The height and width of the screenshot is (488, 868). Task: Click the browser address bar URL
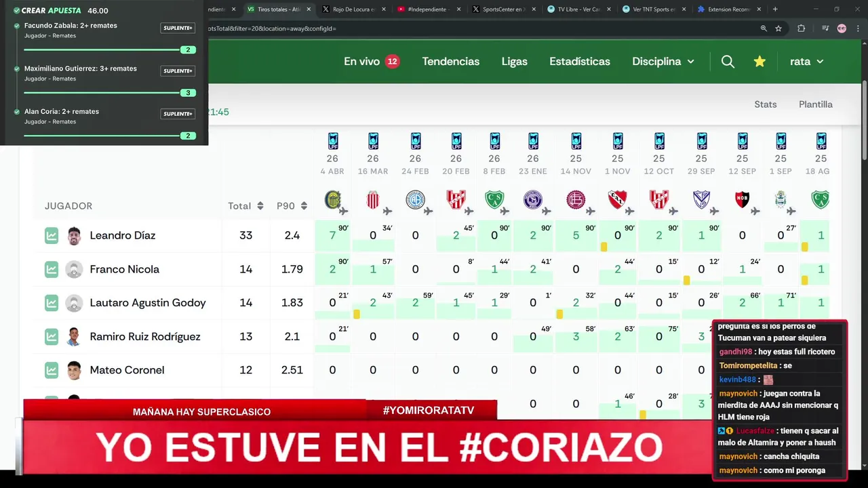pyautogui.click(x=271, y=28)
